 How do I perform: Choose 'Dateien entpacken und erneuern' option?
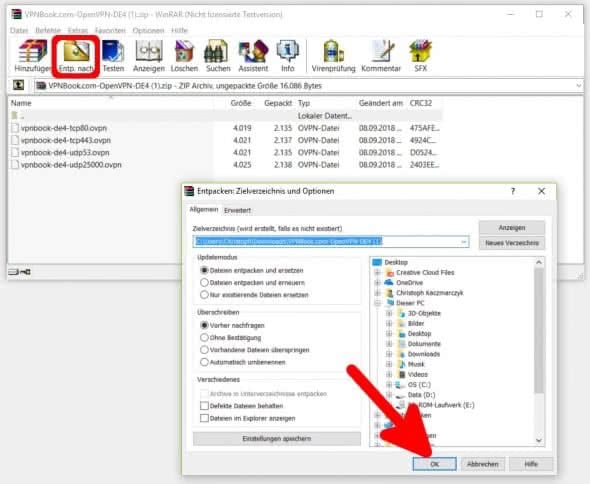204,282
